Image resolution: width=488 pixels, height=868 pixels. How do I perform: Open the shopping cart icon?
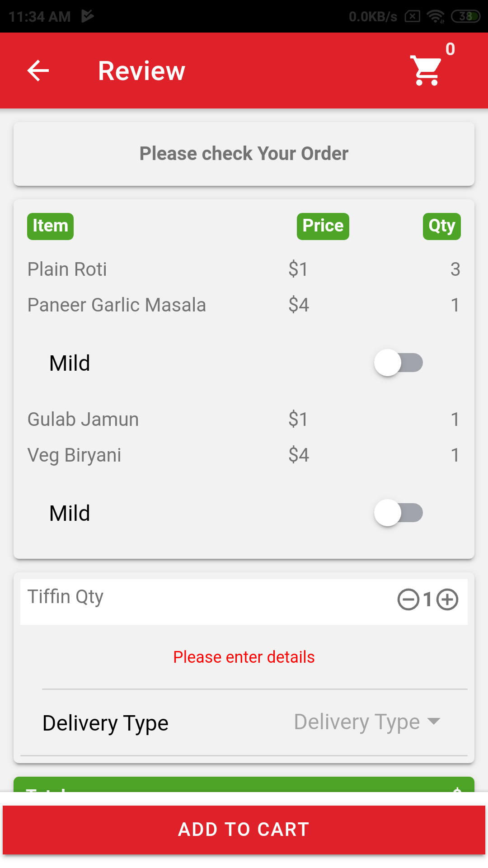426,71
